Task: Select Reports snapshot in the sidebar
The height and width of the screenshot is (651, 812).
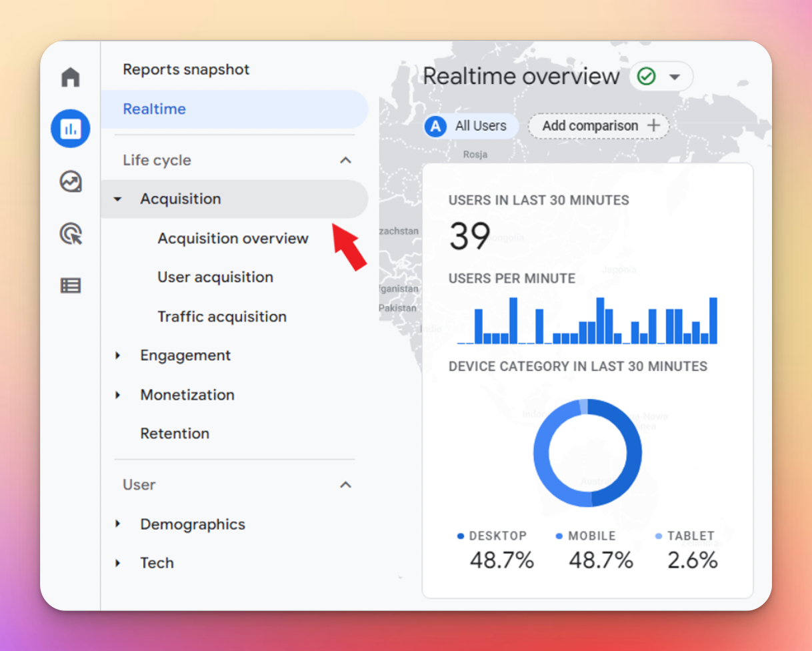Action: pyautogui.click(x=186, y=69)
